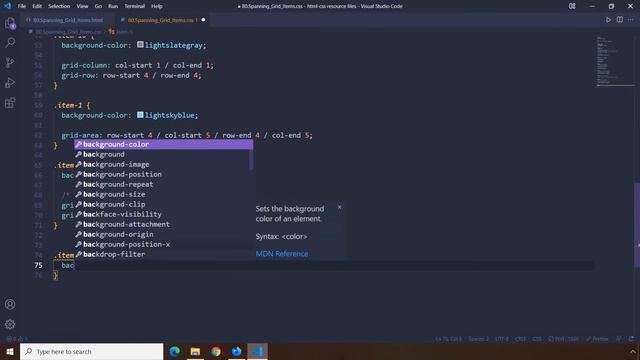Click the UTF-8 encoding status item
This screenshot has width=640, height=360.
point(502,339)
